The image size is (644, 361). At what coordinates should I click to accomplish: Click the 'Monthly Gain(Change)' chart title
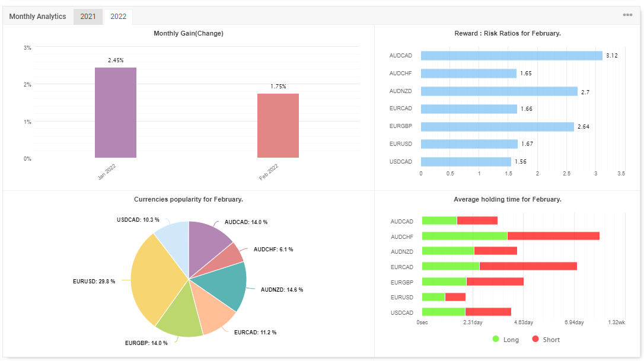[x=189, y=33]
